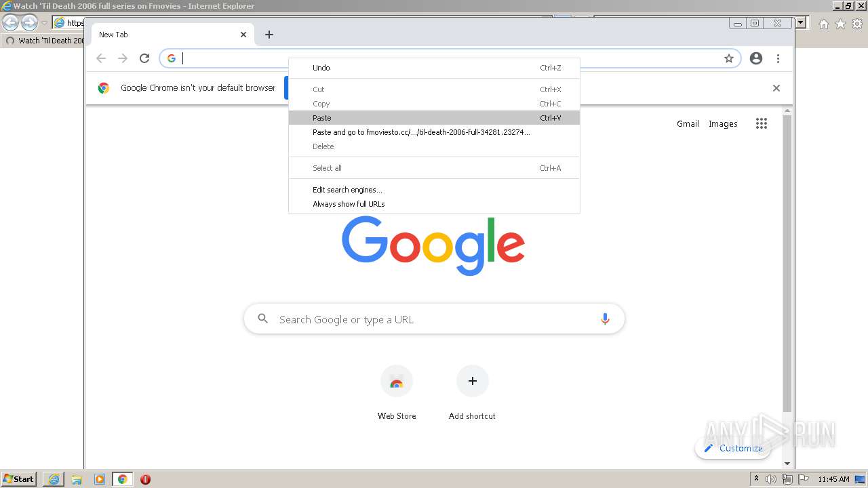Image resolution: width=868 pixels, height=488 pixels.
Task: Click Chrome's forward navigation arrow
Action: (123, 58)
